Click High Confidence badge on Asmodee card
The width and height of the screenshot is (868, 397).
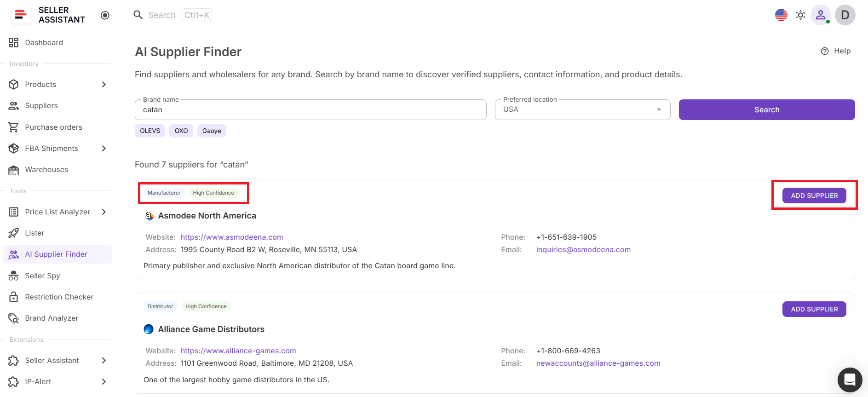click(213, 193)
